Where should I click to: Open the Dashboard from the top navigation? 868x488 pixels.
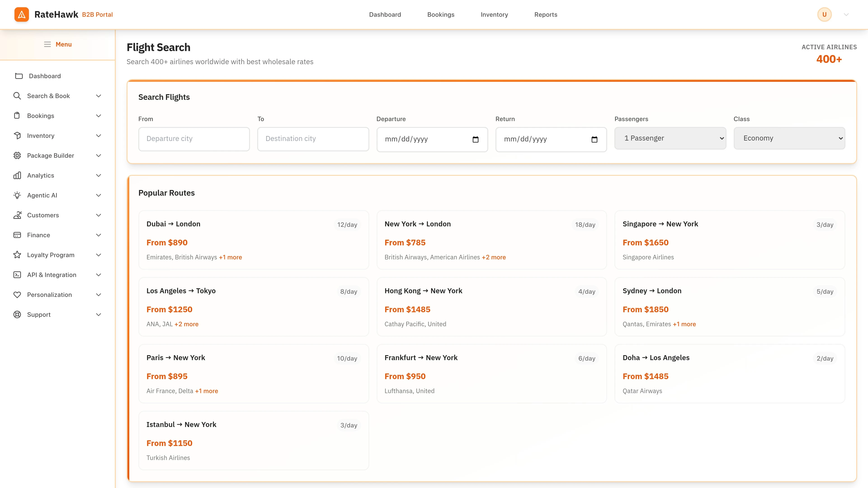pyautogui.click(x=385, y=14)
